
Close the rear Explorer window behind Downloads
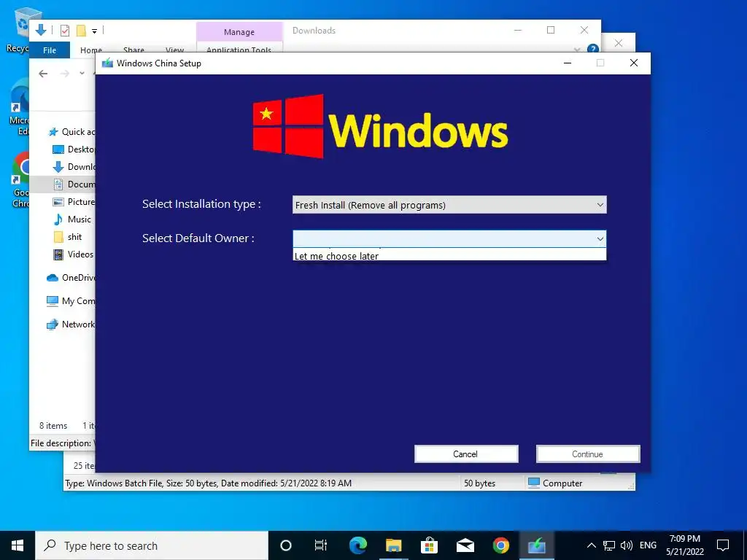tap(619, 43)
